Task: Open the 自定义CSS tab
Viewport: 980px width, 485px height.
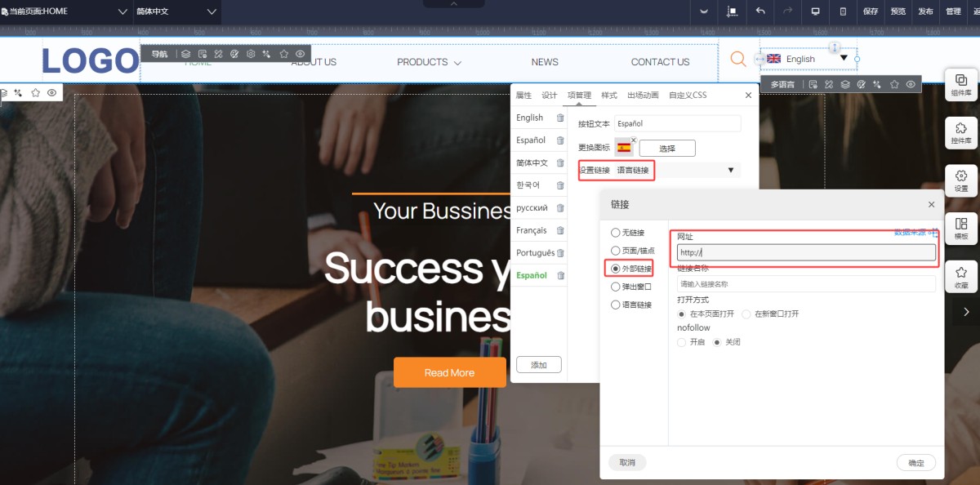Action: tap(688, 96)
